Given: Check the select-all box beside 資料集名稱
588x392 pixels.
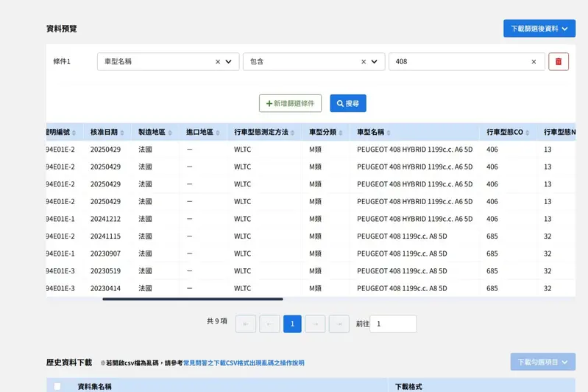Looking at the screenshot, I should (x=57, y=386).
